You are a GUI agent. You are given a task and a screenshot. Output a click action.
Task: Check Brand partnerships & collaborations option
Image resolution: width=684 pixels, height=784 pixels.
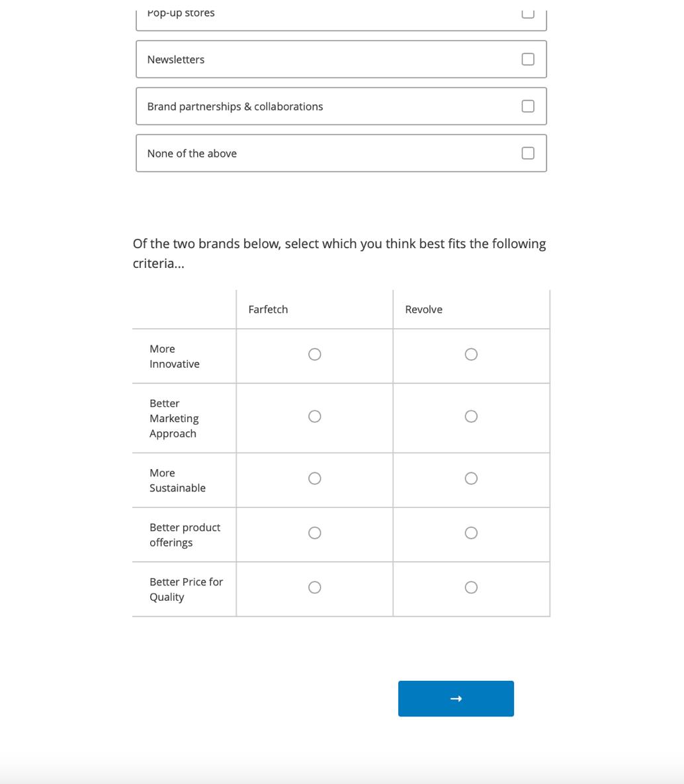[528, 107]
